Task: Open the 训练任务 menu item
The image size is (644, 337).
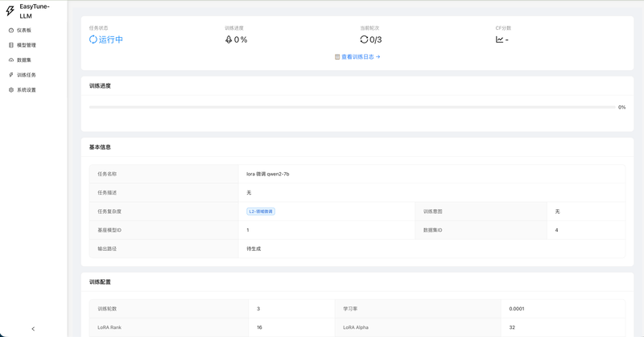Action: tap(26, 75)
